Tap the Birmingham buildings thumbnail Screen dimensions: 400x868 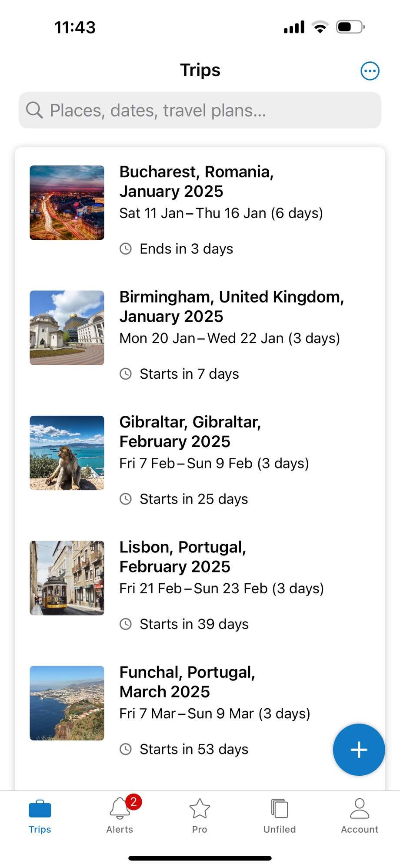[67, 328]
